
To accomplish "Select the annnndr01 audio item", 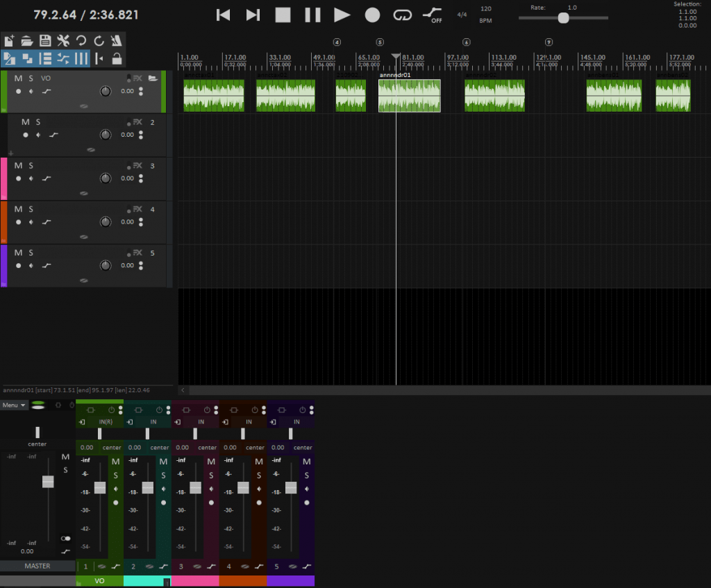I will click(x=410, y=96).
